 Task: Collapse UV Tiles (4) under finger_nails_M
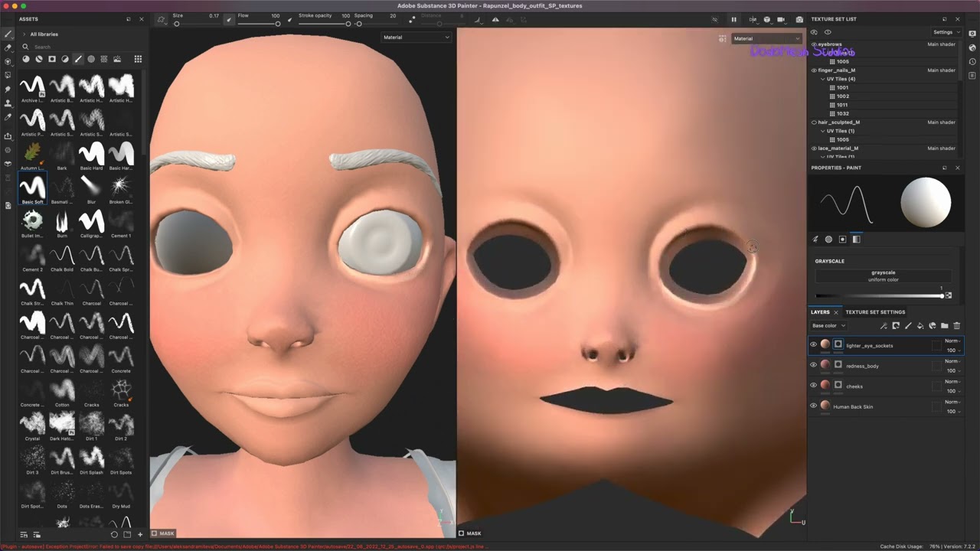pos(822,79)
